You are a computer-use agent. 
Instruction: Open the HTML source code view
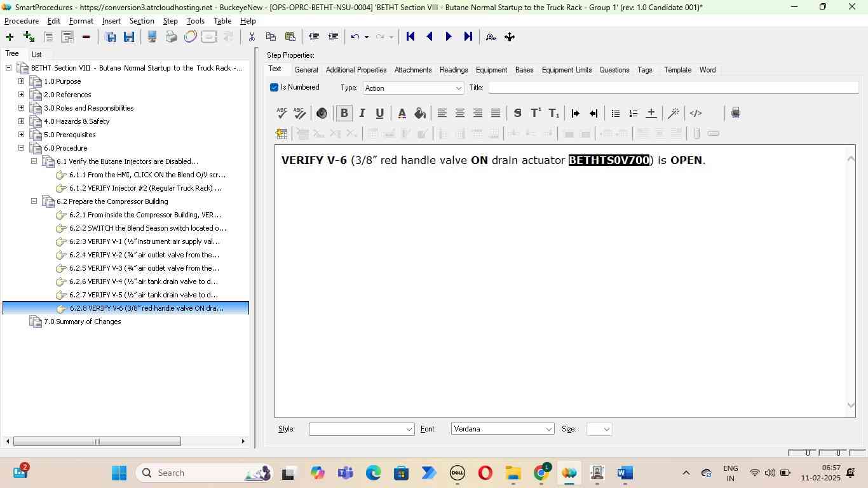pyautogui.click(x=696, y=113)
